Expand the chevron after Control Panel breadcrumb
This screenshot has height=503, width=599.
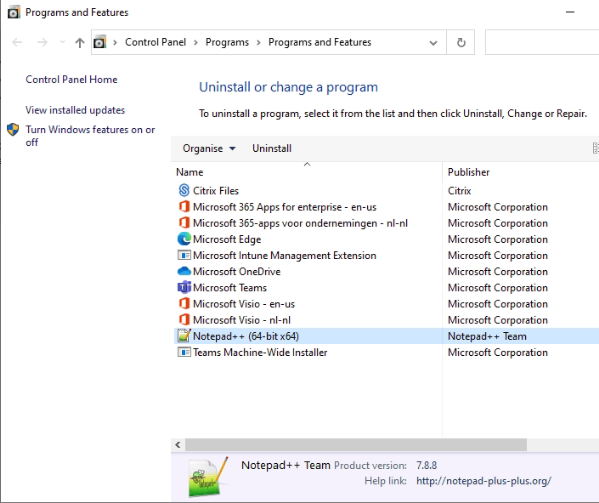coord(196,42)
